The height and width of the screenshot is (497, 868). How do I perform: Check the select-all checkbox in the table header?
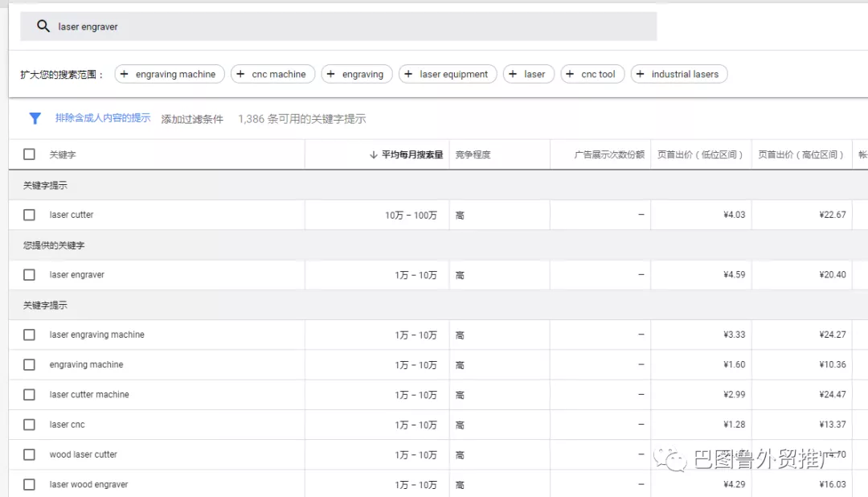(29, 153)
